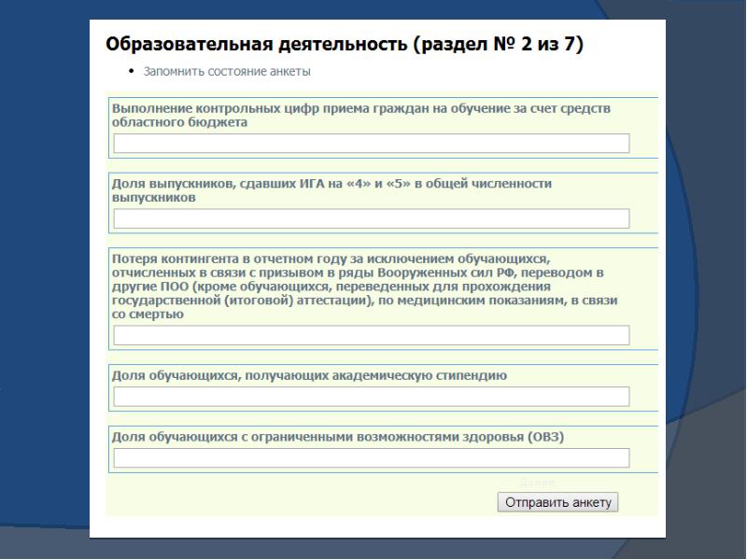Click the 'Отправить анкету' submit button
747x560 pixels.
point(557,502)
